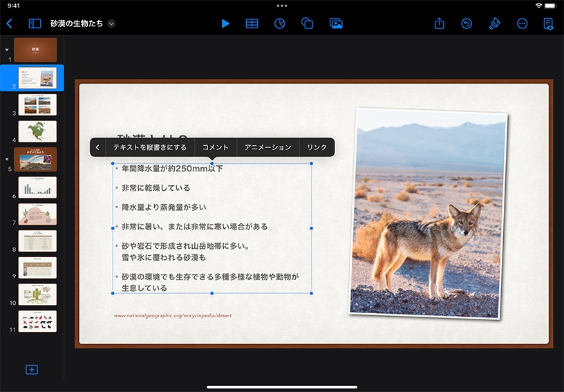
Task: Open the Format paintbrush panel
Action: coord(494,24)
